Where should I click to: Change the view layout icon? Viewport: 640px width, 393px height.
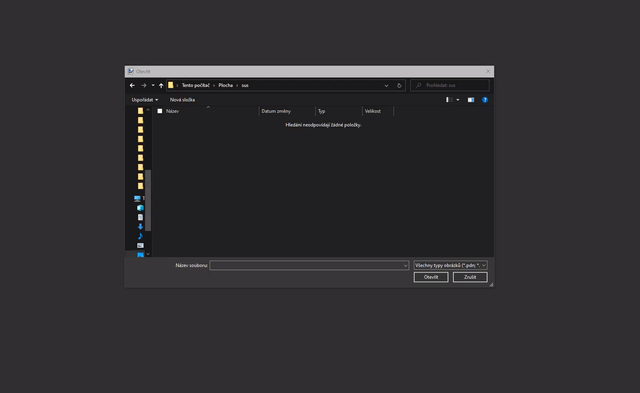449,100
